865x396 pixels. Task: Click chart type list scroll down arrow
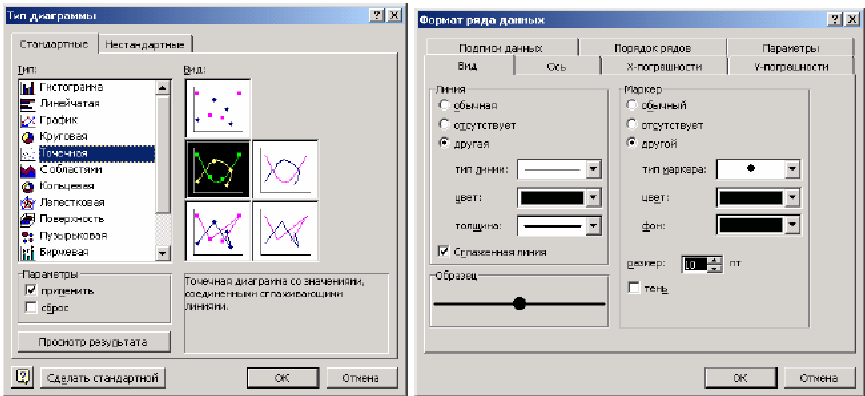pyautogui.click(x=162, y=253)
